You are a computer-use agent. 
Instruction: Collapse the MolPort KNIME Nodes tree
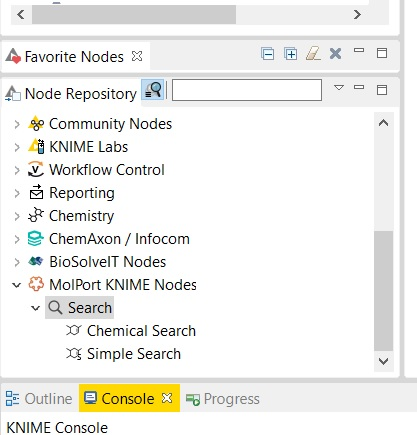[x=17, y=285]
